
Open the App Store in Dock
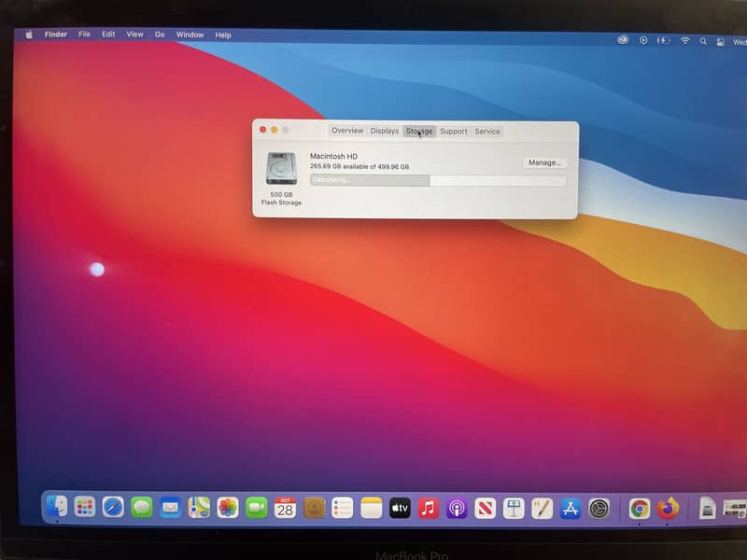click(x=571, y=509)
